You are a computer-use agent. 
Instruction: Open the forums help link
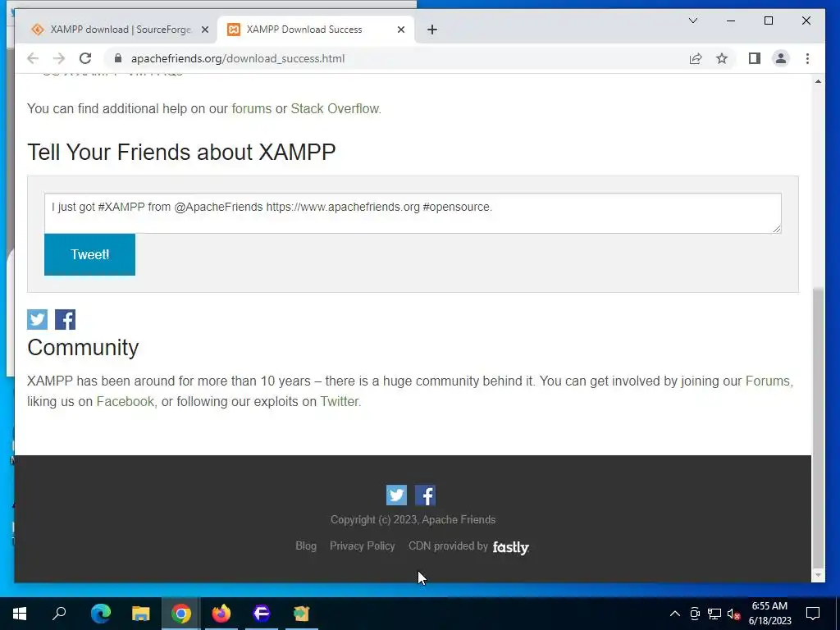click(x=251, y=109)
